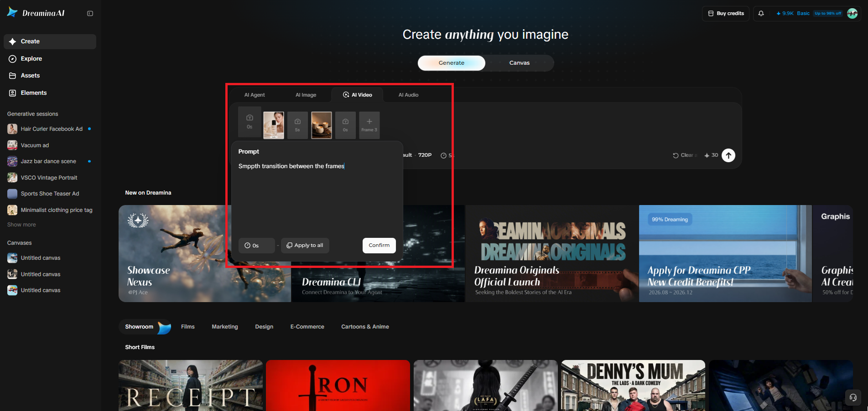
Task: Submit generation with the up arrow
Action: pyautogui.click(x=728, y=155)
